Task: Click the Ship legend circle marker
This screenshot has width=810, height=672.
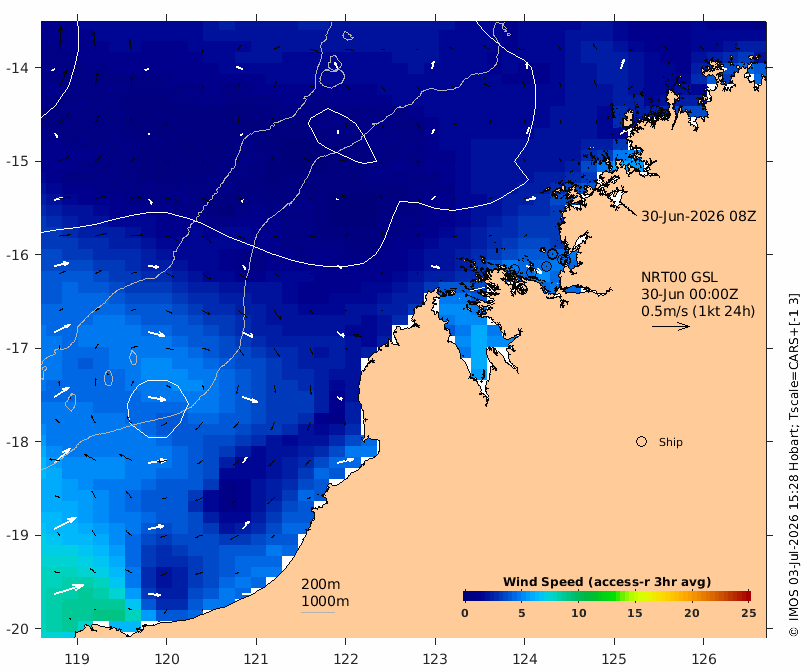Action: [641, 442]
